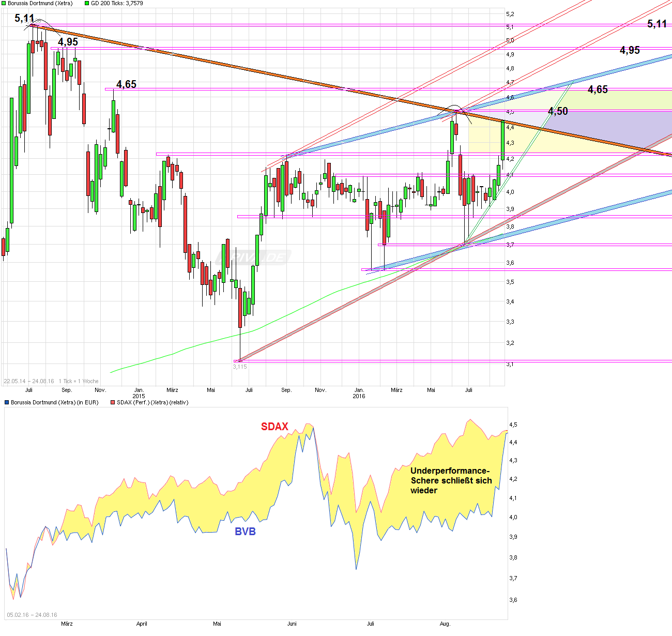The width and height of the screenshot is (672, 636).
Task: Click the "3,4" price axis value
Action: pos(510,301)
